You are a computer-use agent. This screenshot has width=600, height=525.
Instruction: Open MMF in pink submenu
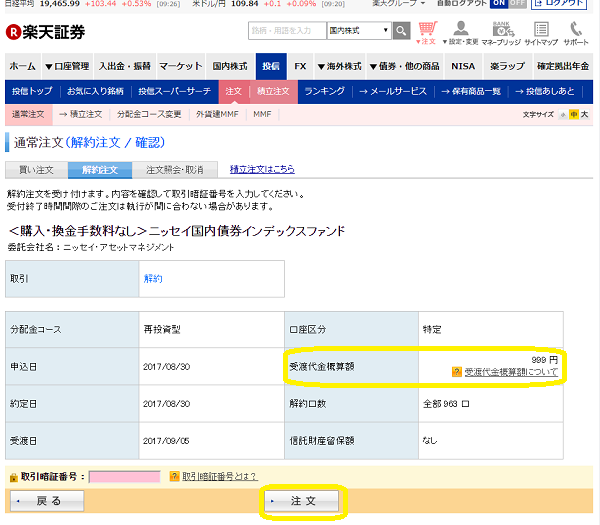click(262, 114)
